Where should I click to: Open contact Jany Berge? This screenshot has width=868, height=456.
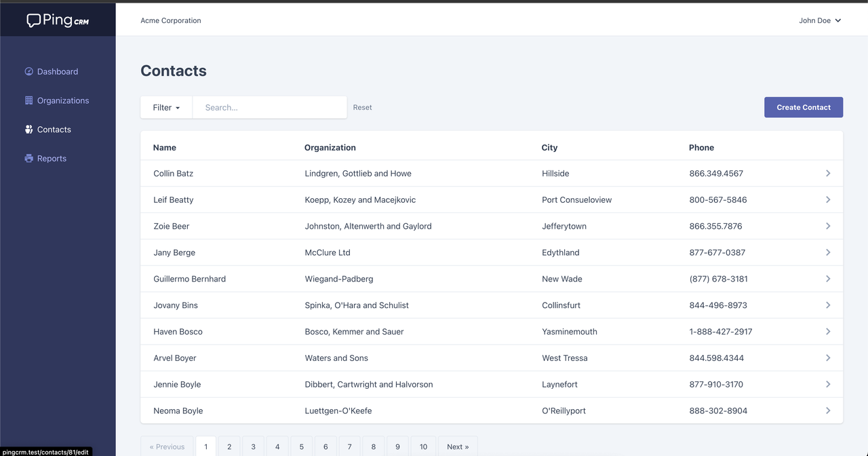[x=174, y=252]
